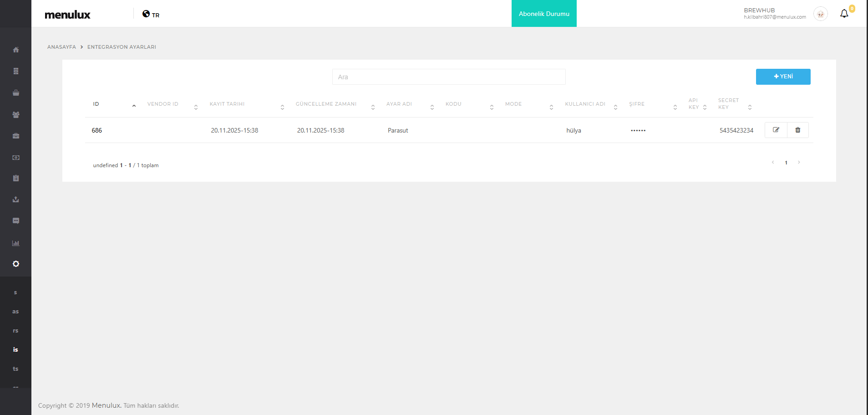This screenshot has height=415, width=868.
Task: Open the Abonelik Durumu tab
Action: [544, 14]
